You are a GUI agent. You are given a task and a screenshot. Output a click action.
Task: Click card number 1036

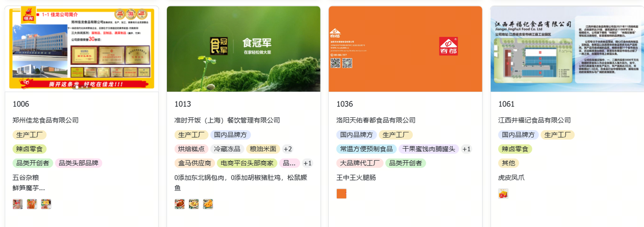point(345,104)
